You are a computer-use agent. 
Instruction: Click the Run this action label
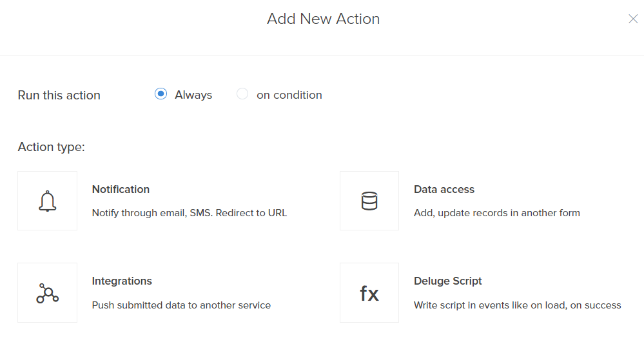point(59,95)
